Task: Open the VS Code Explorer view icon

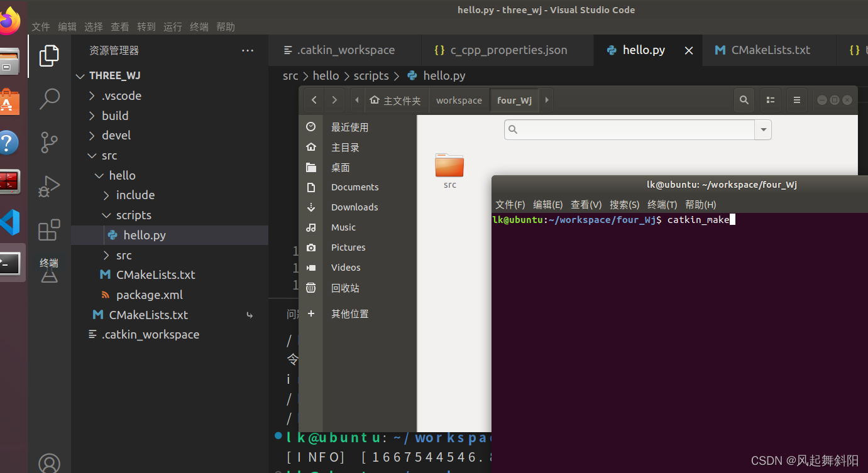Action: point(49,56)
